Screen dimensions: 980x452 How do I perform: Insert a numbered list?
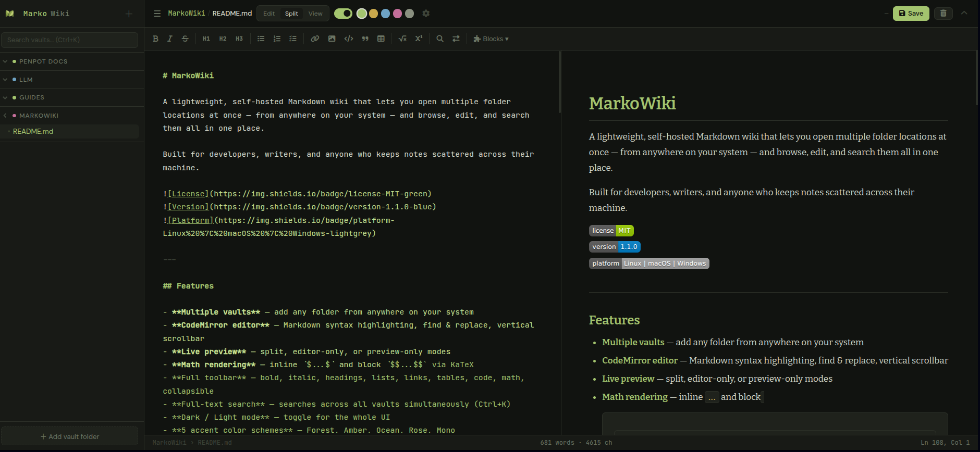[277, 39]
